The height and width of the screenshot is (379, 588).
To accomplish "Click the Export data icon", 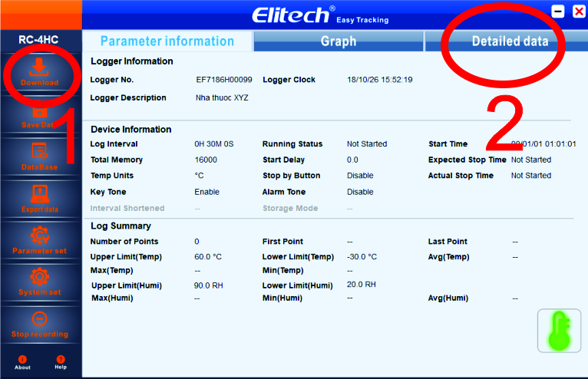I will coord(39,194).
